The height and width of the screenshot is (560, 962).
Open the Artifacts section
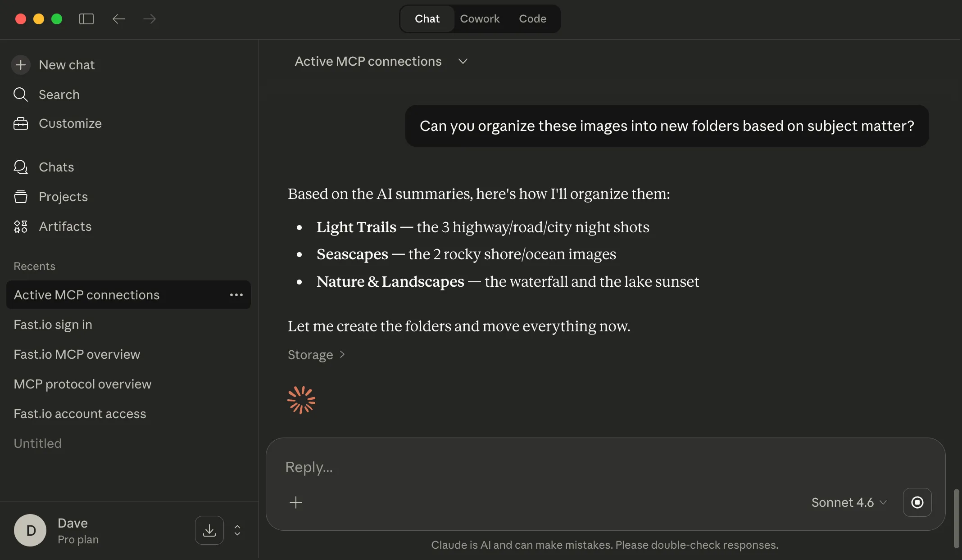65,226
